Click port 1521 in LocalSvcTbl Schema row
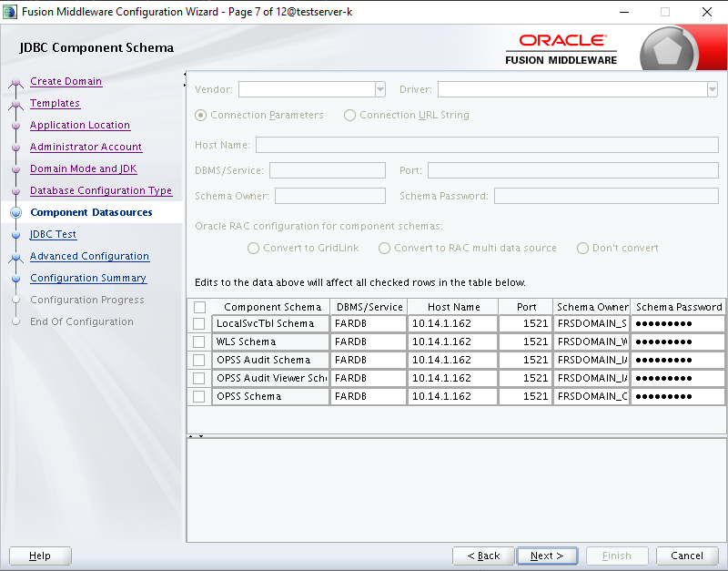Screen dimensions: 728x571 click(526, 324)
